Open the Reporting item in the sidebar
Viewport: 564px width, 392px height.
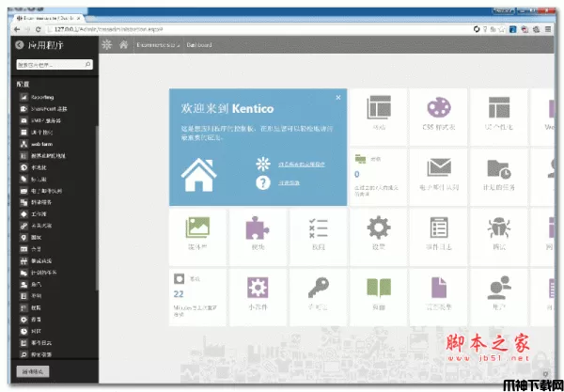41,97
